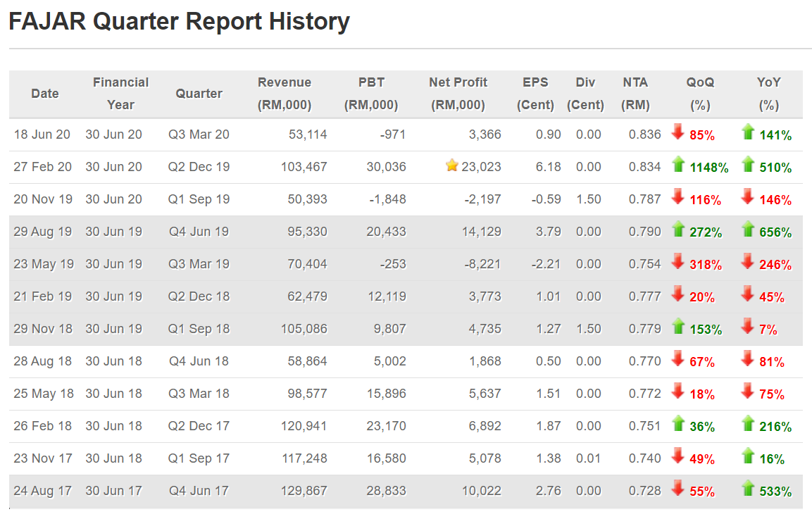Viewport: 812px width, 519px height.
Task: Click revenue value 129,867
Action: click(x=304, y=491)
